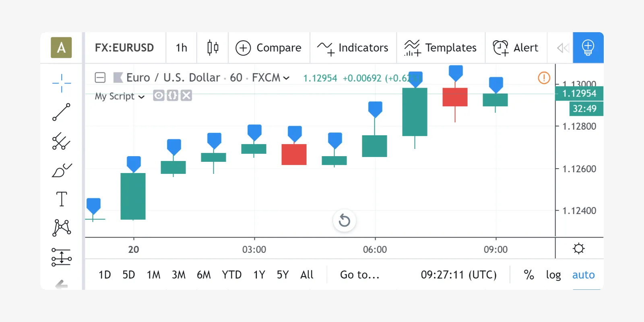The width and height of the screenshot is (644, 322).
Task: Select the brush drawing tool
Action: click(62, 170)
